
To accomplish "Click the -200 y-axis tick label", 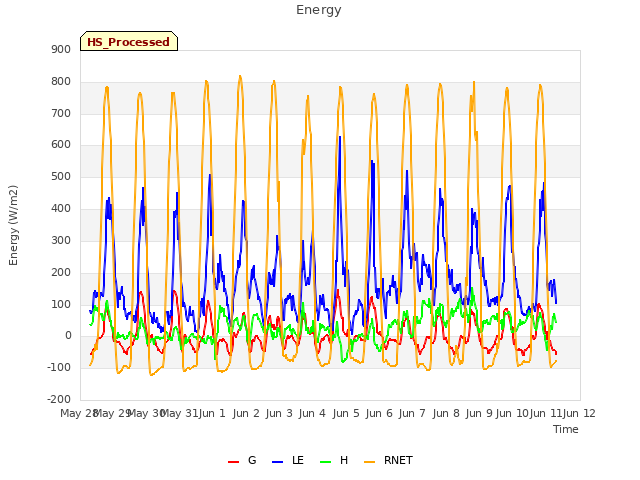I will point(59,399).
